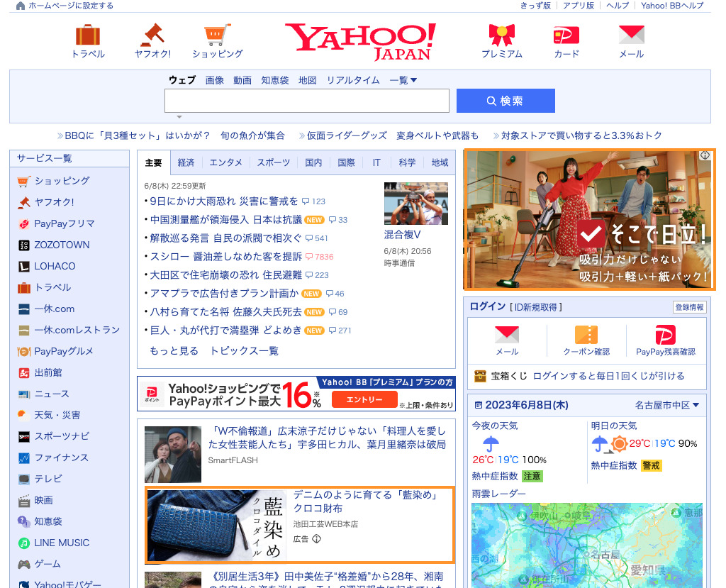Open the 名古屋市中区 location dropdown

tap(666, 405)
